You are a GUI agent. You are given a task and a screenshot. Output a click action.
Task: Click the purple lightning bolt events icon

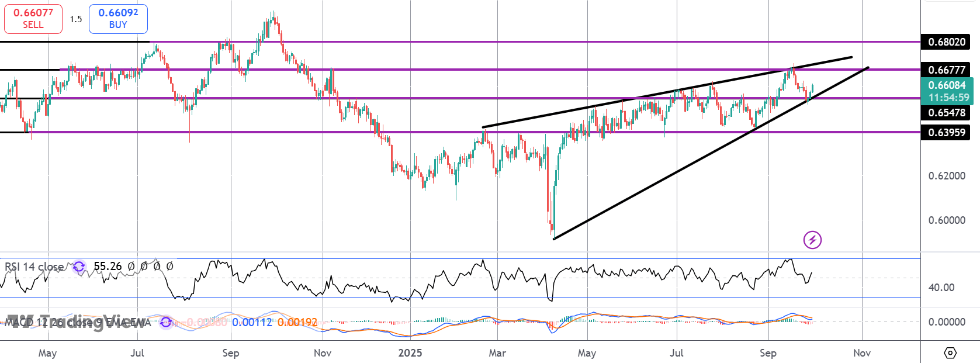tap(812, 240)
